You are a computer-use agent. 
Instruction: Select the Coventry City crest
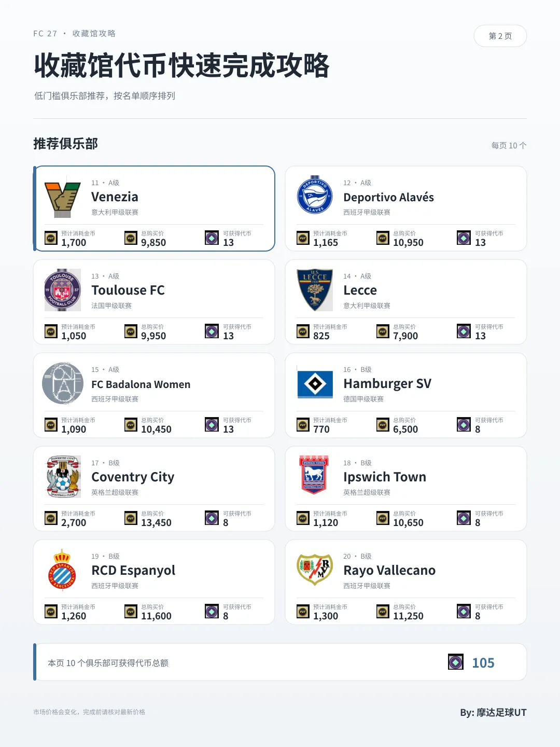[63, 477]
